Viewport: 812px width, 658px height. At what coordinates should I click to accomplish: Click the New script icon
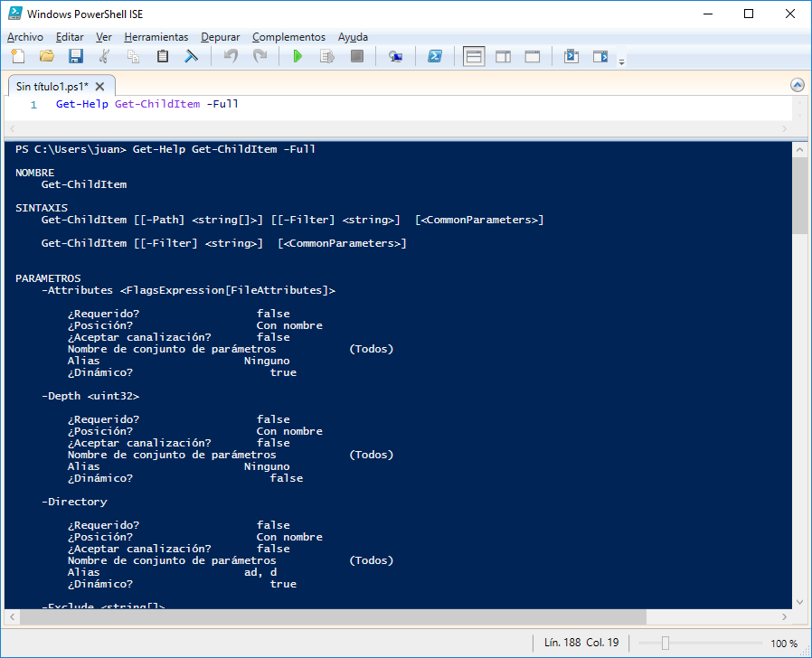coord(18,56)
